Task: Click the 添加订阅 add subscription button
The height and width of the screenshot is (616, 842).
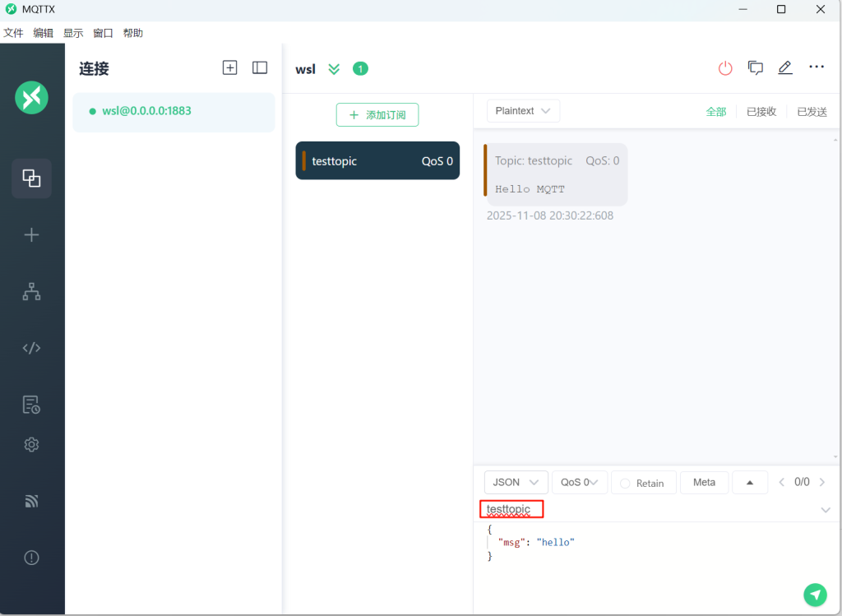Action: tap(377, 115)
